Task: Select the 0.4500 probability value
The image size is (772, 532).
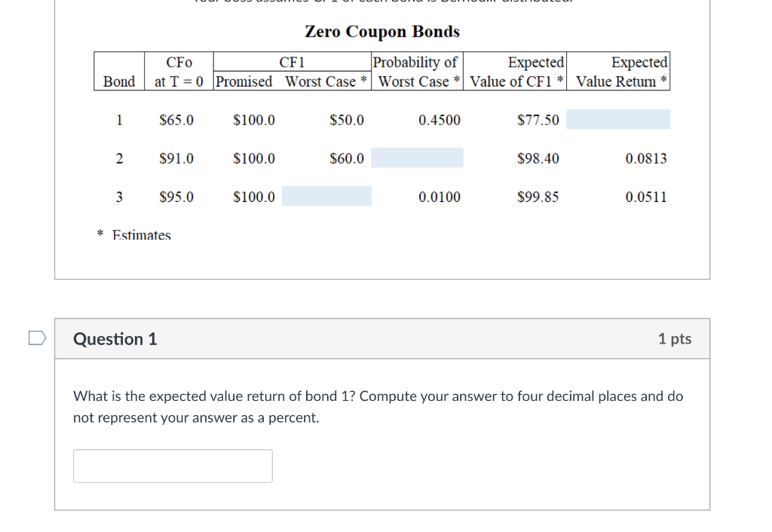Action: point(439,119)
